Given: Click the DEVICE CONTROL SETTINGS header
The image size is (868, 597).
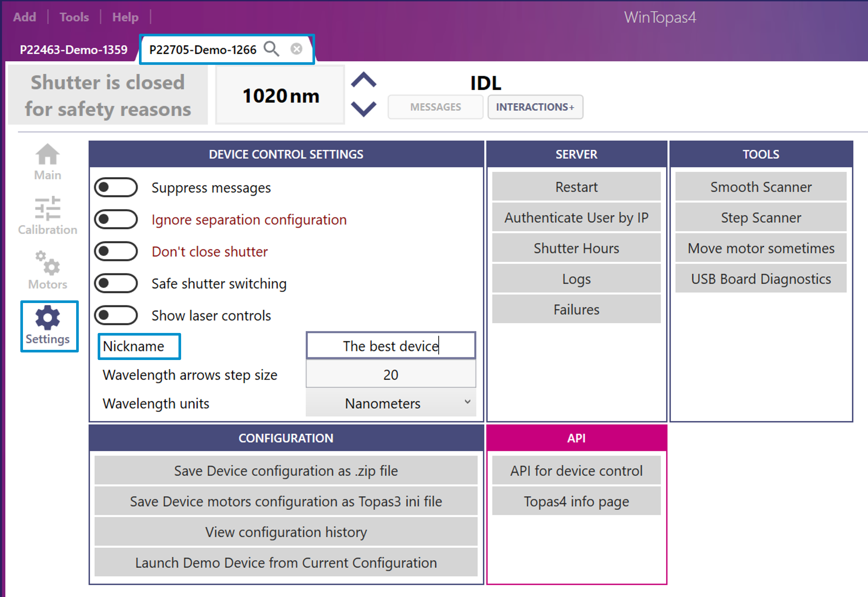Looking at the screenshot, I should point(286,154).
